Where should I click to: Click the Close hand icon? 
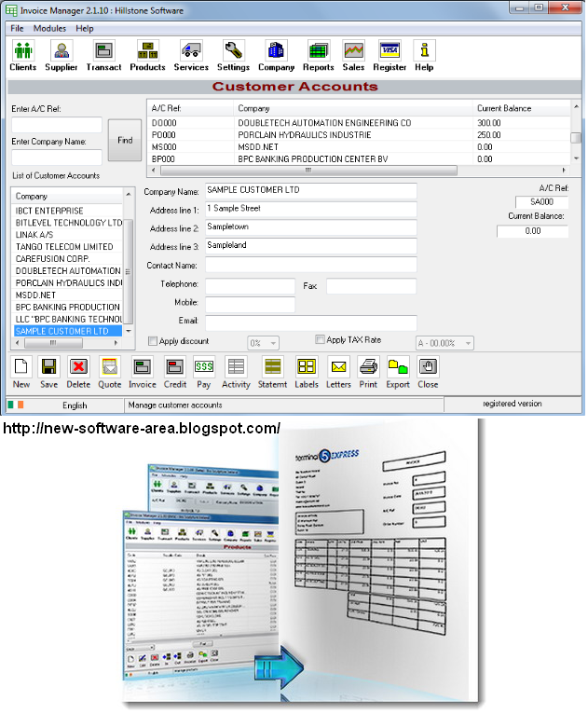428,366
